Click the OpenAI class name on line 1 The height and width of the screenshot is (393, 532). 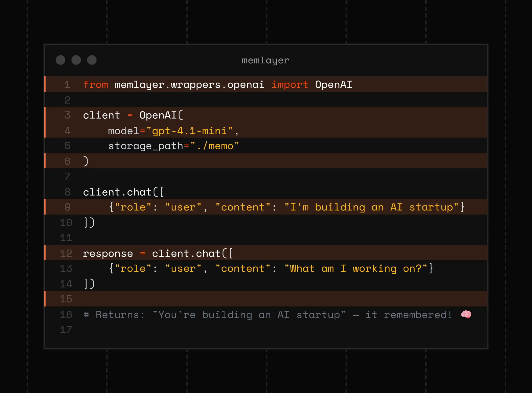pos(334,85)
